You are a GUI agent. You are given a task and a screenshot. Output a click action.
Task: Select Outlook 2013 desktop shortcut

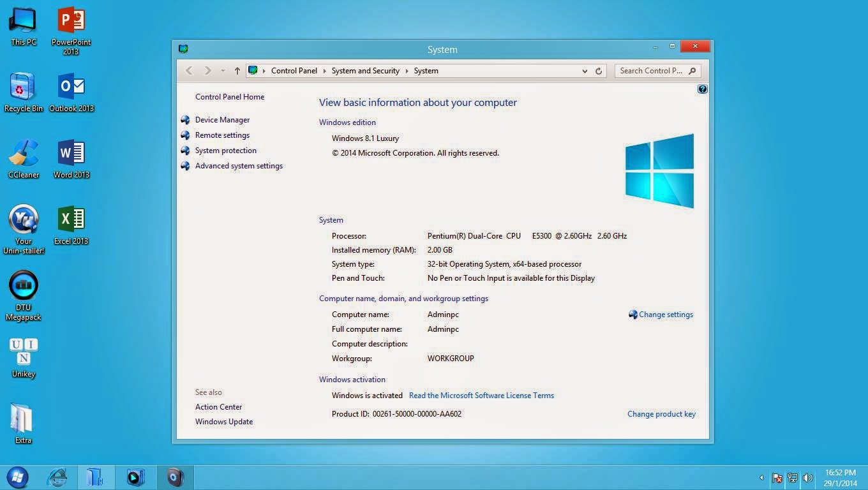pyautogui.click(x=71, y=92)
